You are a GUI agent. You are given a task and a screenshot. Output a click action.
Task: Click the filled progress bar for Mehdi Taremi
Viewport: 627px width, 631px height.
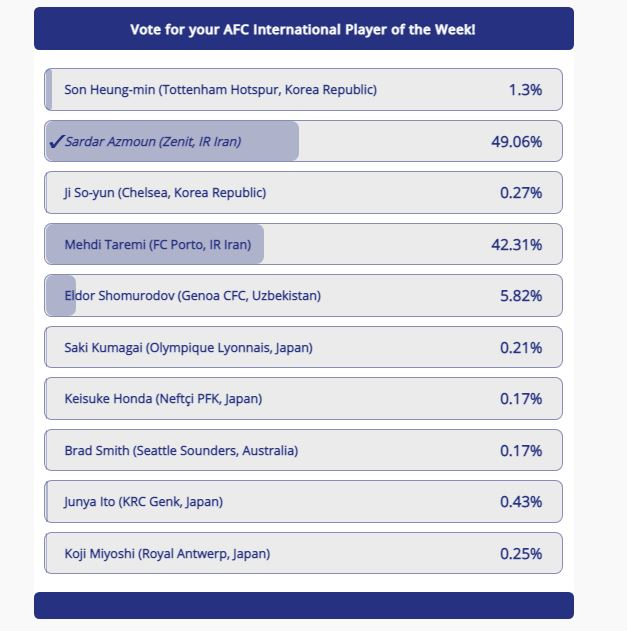155,244
